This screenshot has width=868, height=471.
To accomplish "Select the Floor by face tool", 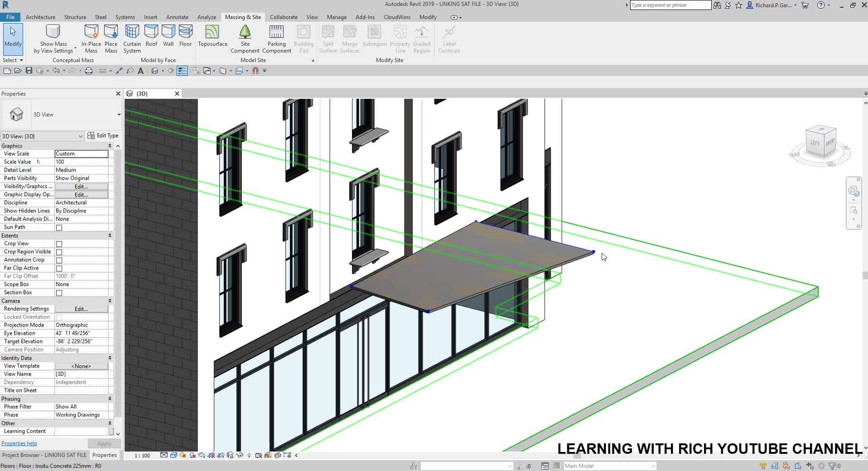I will pyautogui.click(x=185, y=36).
